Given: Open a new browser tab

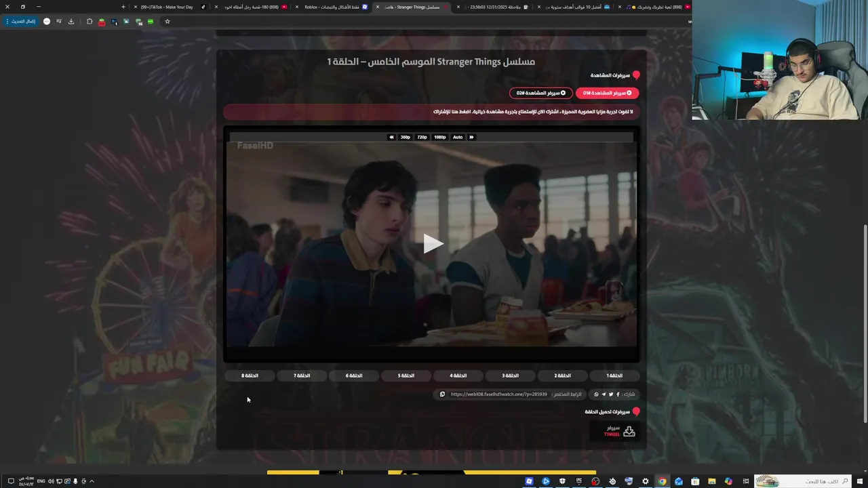Looking at the screenshot, I should 123,7.
